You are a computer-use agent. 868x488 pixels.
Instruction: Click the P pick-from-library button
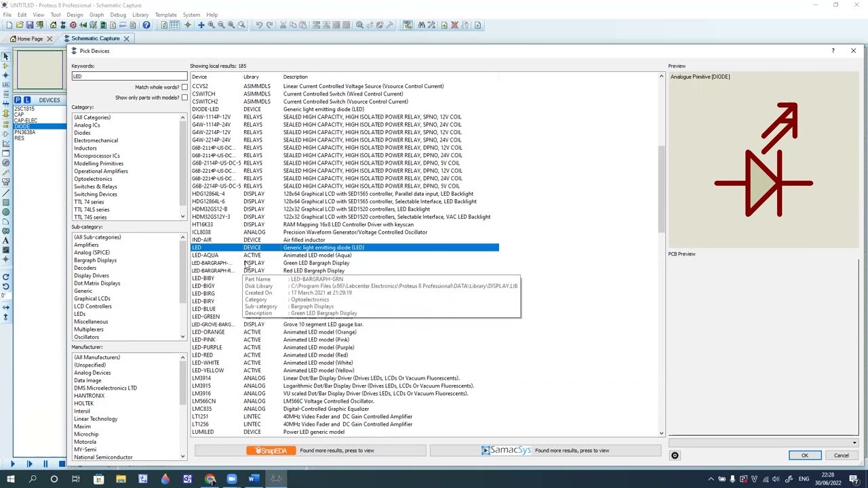pos(18,100)
